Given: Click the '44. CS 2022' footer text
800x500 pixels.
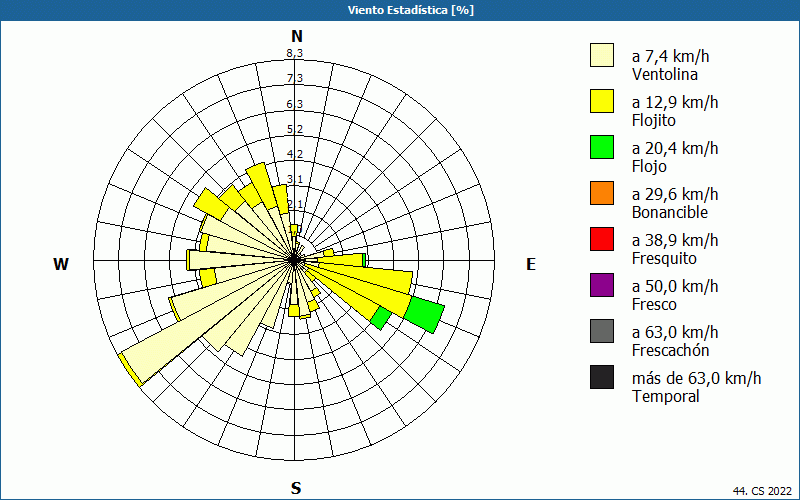Looking at the screenshot, I should coord(763,491).
